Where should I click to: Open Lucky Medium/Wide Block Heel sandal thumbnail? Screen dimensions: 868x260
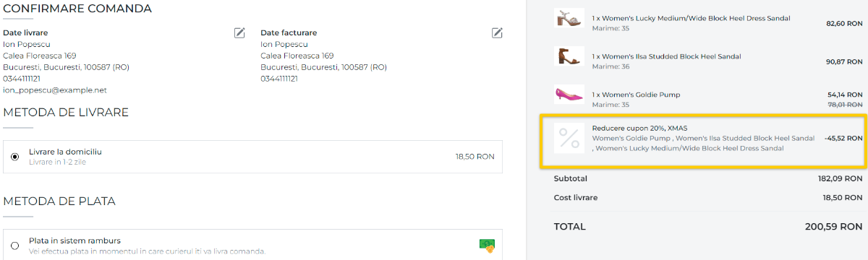pyautogui.click(x=569, y=18)
